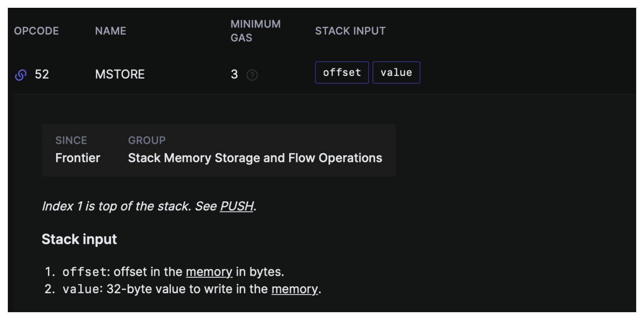Image resolution: width=644 pixels, height=320 pixels.
Task: Click the OPCODE column header
Action: [x=36, y=31]
